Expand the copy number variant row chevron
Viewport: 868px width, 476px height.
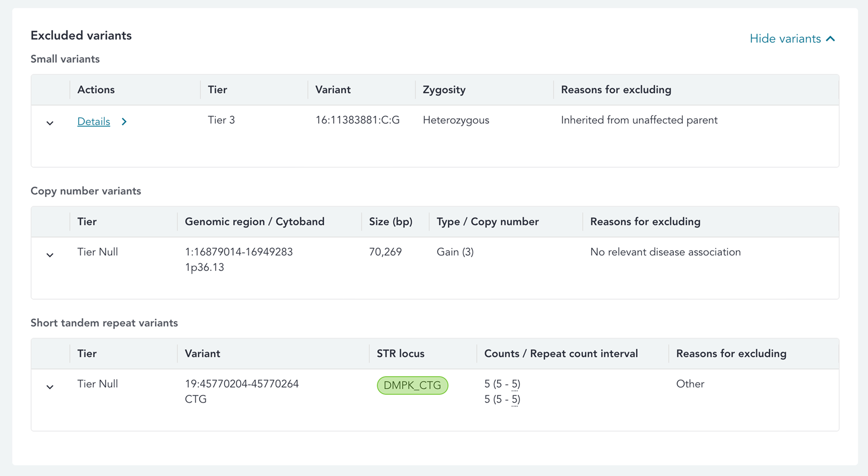(50, 255)
